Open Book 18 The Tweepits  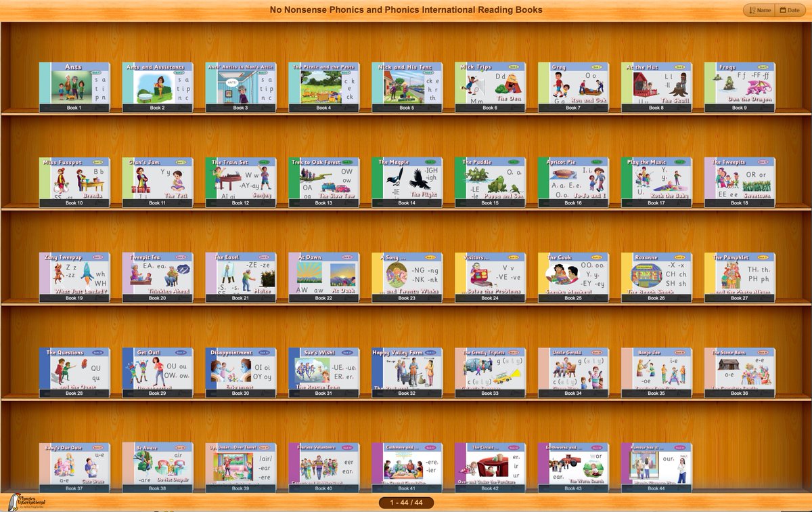coord(740,182)
